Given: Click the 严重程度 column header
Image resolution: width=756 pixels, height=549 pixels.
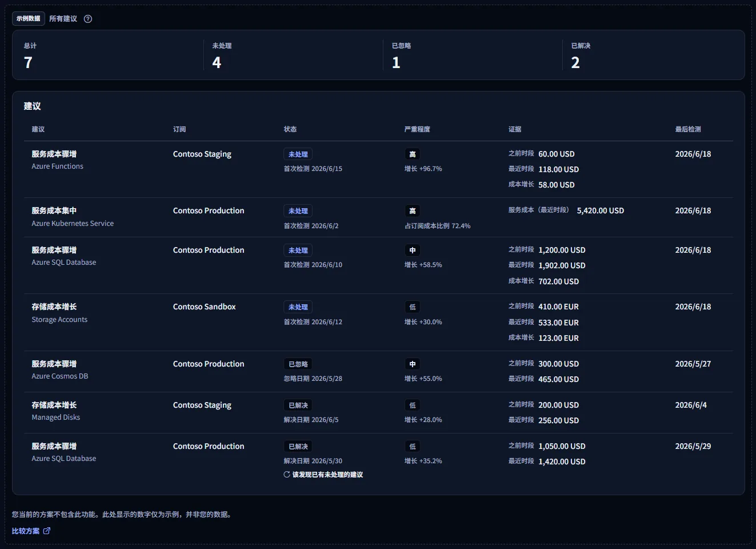Looking at the screenshot, I should click(417, 129).
